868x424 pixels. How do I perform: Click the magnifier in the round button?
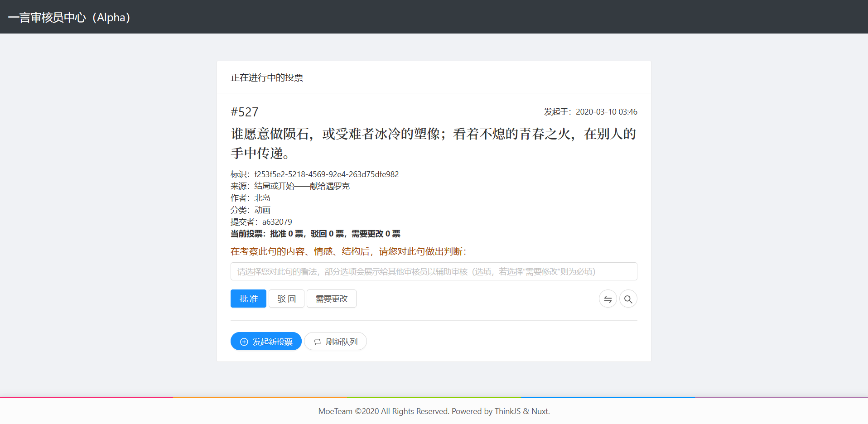pos(628,299)
